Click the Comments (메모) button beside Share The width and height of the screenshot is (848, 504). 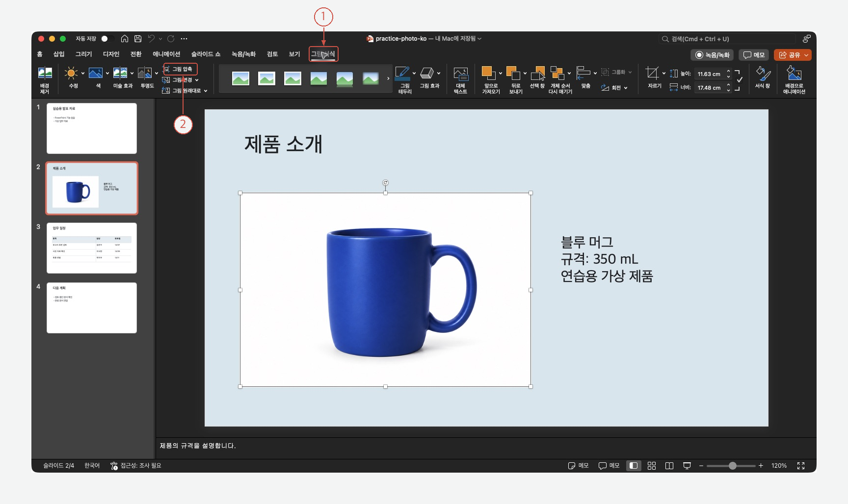click(x=754, y=55)
